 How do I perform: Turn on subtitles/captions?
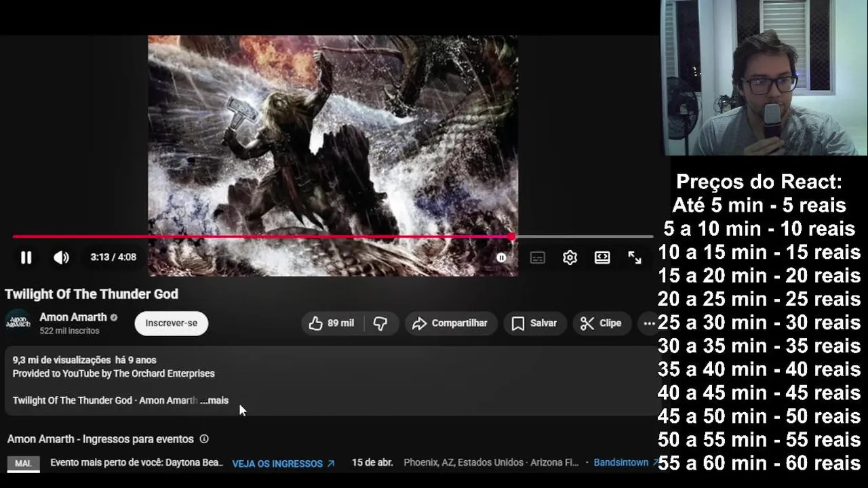click(538, 258)
